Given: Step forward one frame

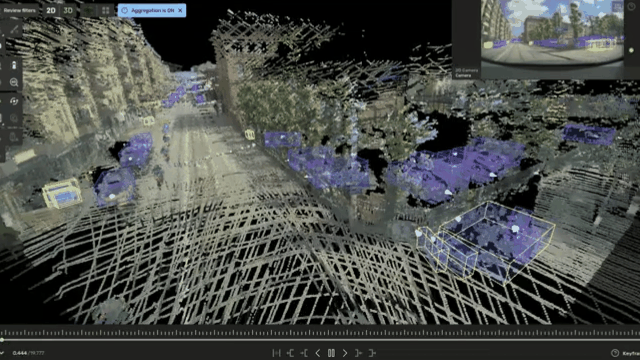Looking at the screenshot, I should coord(345,353).
